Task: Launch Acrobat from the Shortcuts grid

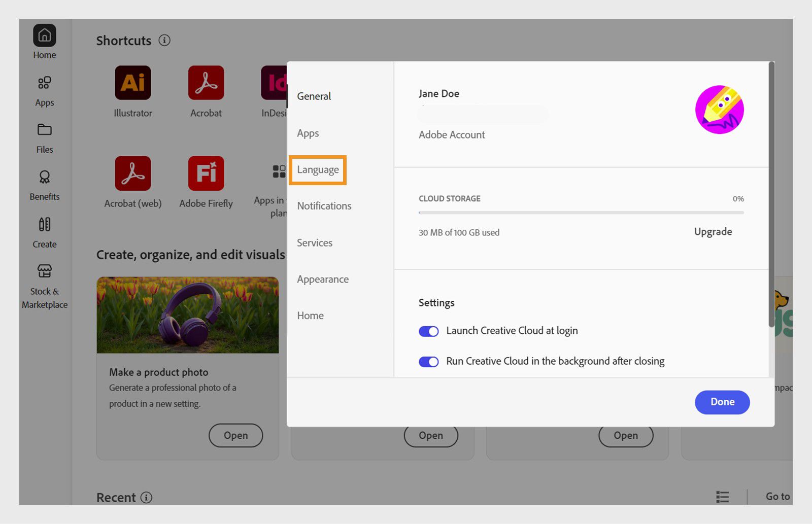Action: coord(206,82)
